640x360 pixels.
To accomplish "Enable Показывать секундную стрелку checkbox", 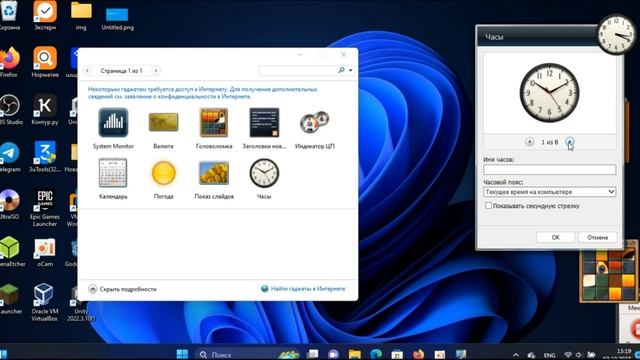I will click(x=488, y=206).
